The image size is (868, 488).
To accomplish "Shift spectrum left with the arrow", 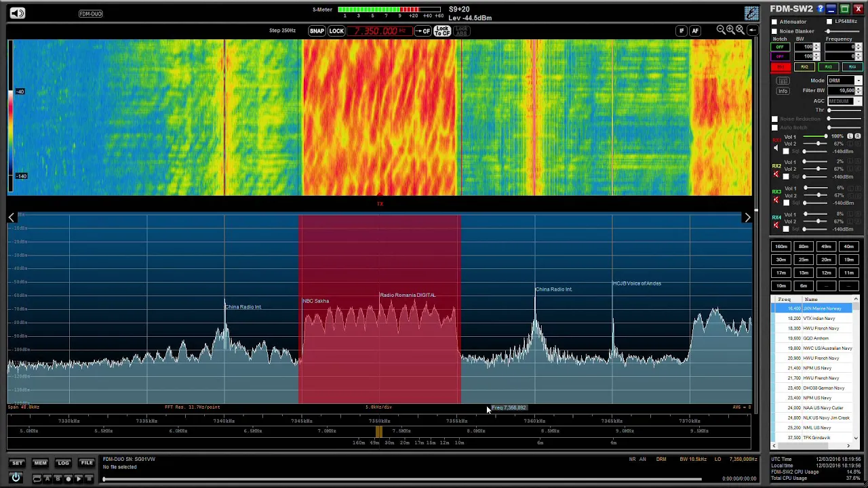I will (12, 217).
